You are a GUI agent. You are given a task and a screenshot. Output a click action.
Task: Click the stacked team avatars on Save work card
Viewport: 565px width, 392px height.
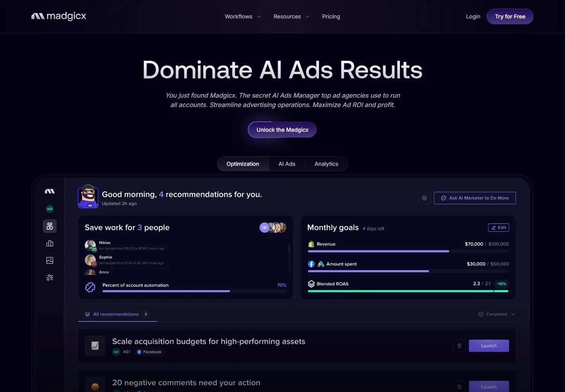click(278, 227)
